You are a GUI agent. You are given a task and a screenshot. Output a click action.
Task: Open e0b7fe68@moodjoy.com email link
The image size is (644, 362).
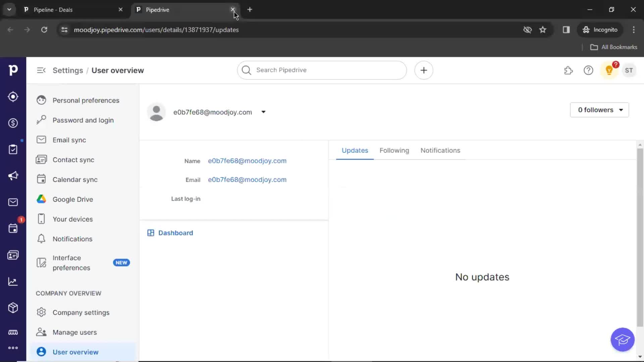pos(247,179)
